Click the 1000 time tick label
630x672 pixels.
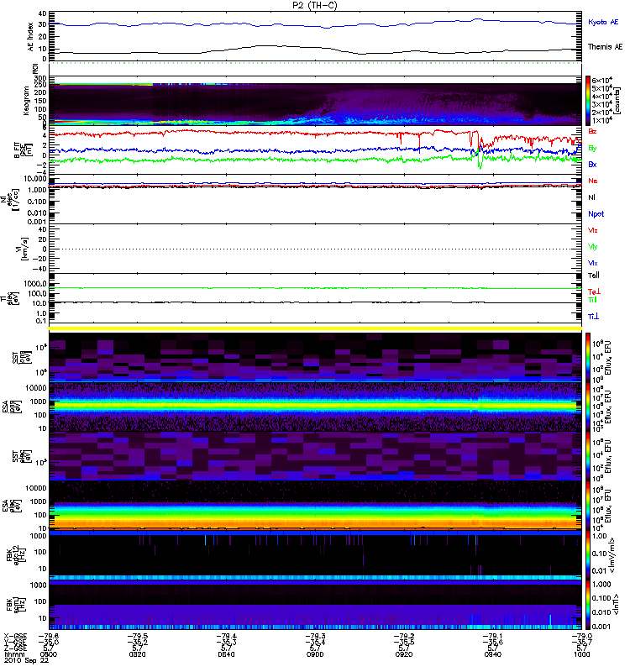click(x=581, y=654)
